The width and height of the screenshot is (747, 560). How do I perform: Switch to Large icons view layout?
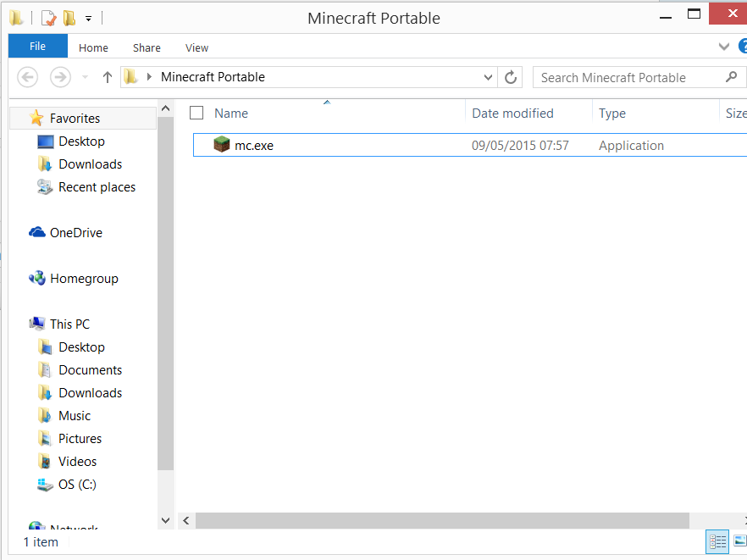[x=740, y=542]
